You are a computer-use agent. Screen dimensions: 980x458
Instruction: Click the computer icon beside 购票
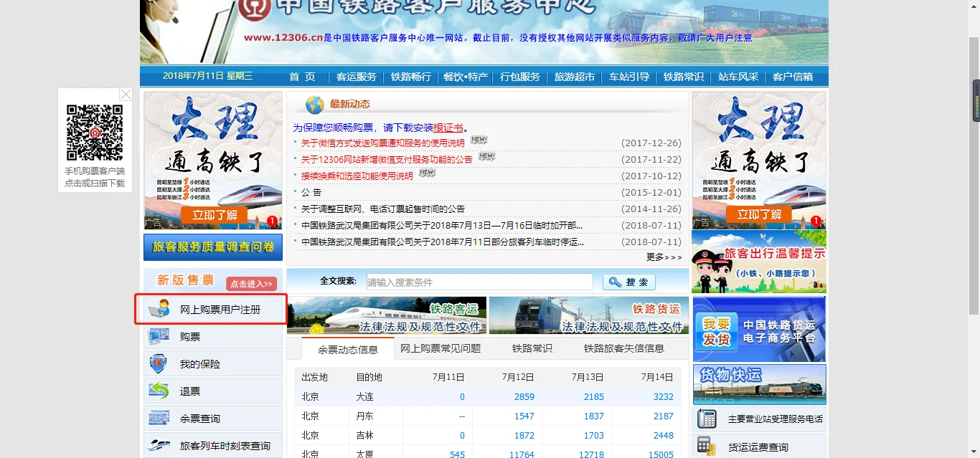coord(159,336)
